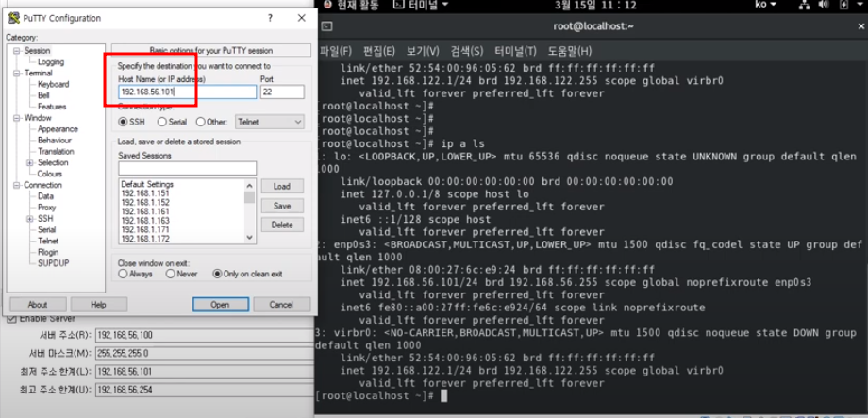Select the SSH connection type radio button
This screenshot has height=418, width=868.
pyautogui.click(x=123, y=122)
